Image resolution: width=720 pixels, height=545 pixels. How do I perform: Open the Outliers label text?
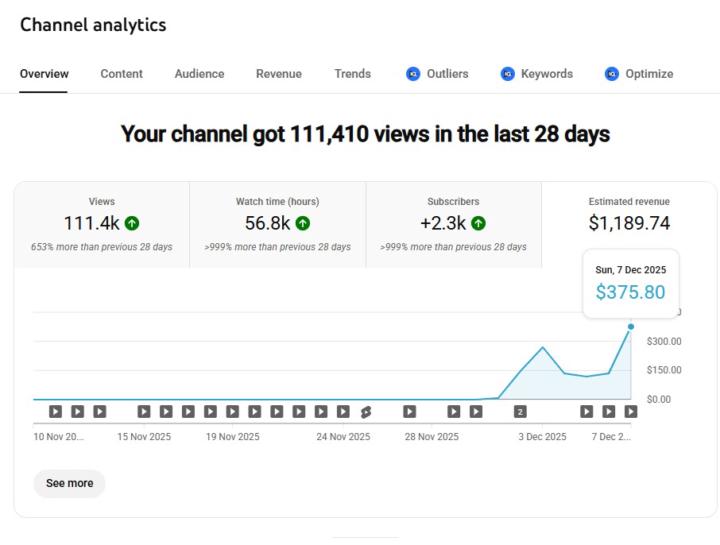click(x=448, y=74)
